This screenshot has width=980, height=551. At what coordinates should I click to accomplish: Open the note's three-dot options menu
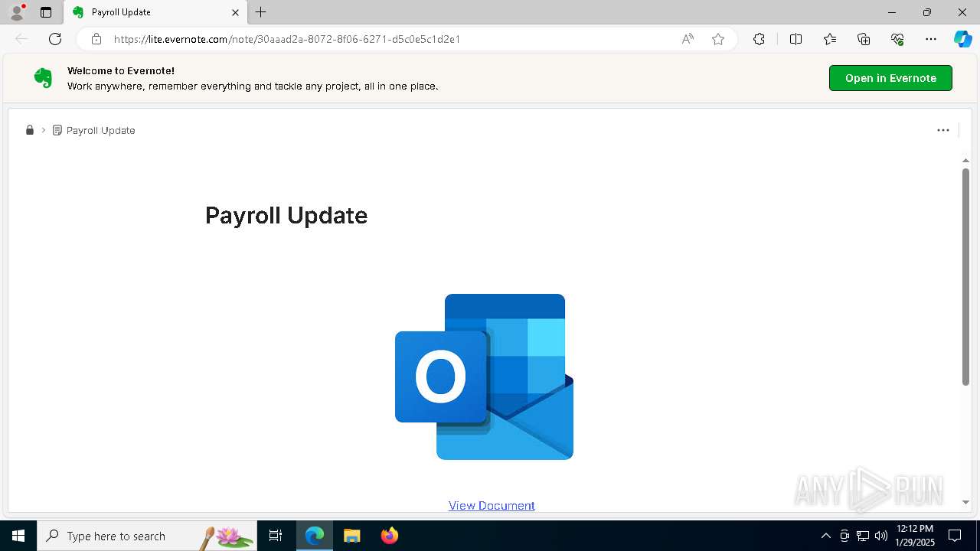click(943, 130)
